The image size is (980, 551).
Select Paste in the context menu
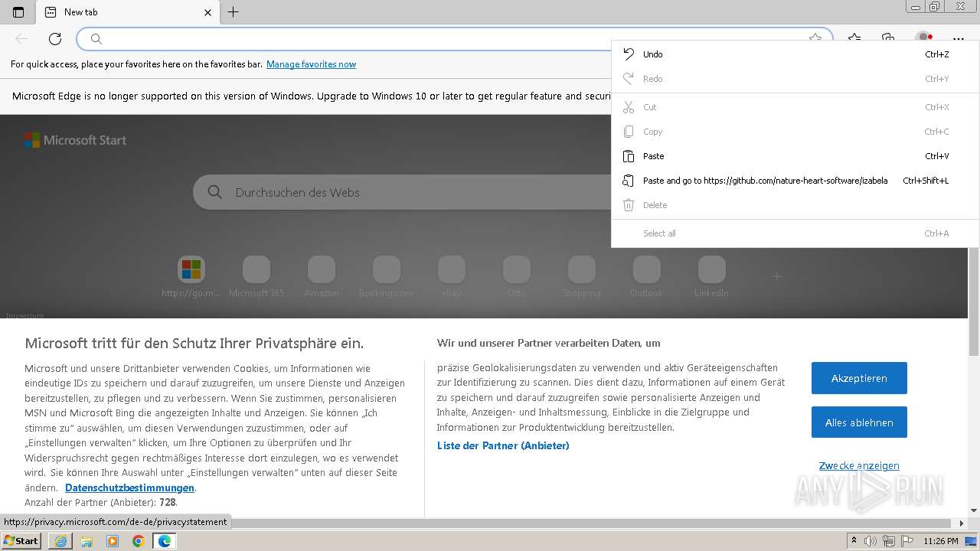point(795,156)
